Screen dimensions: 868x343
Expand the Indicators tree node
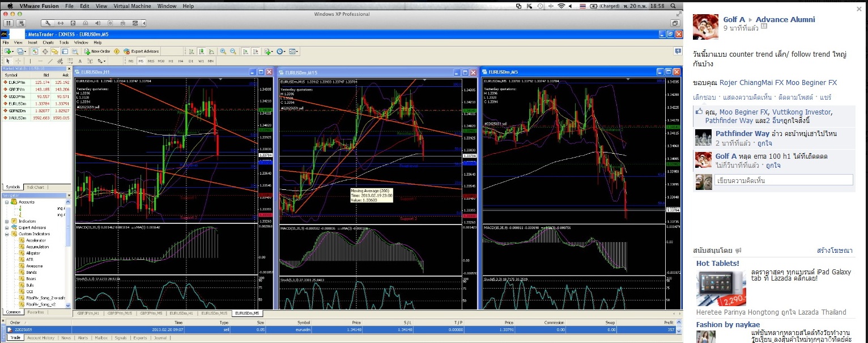(7, 221)
